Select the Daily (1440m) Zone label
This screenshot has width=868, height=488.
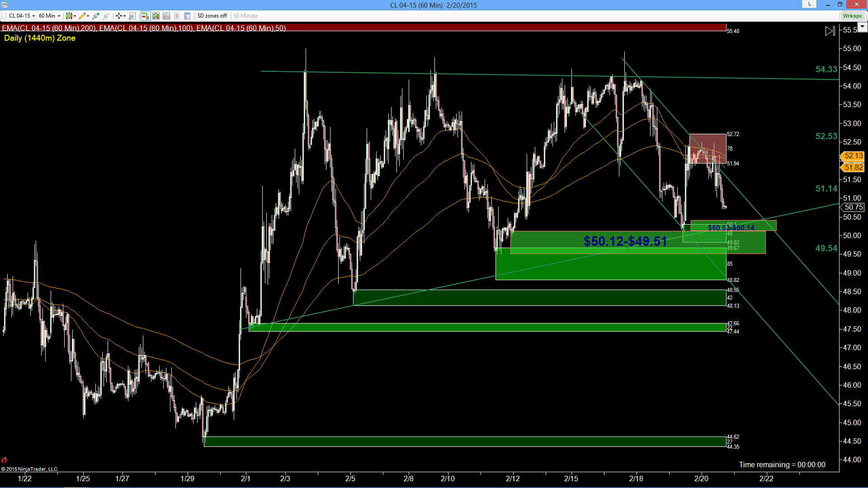(40, 38)
